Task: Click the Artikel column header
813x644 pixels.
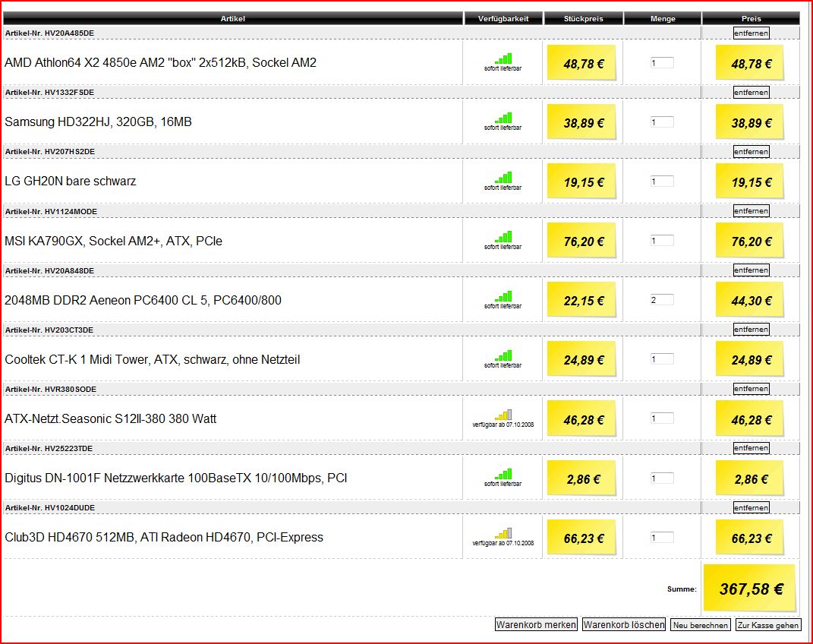Action: tap(233, 19)
